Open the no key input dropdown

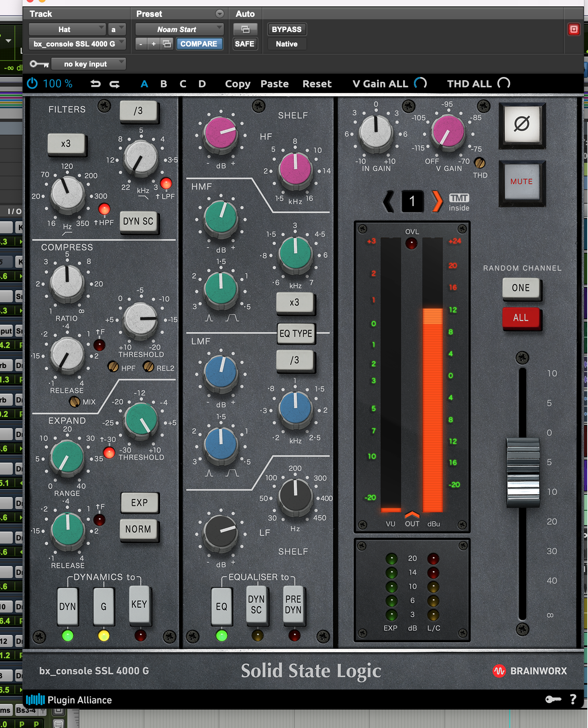[89, 64]
